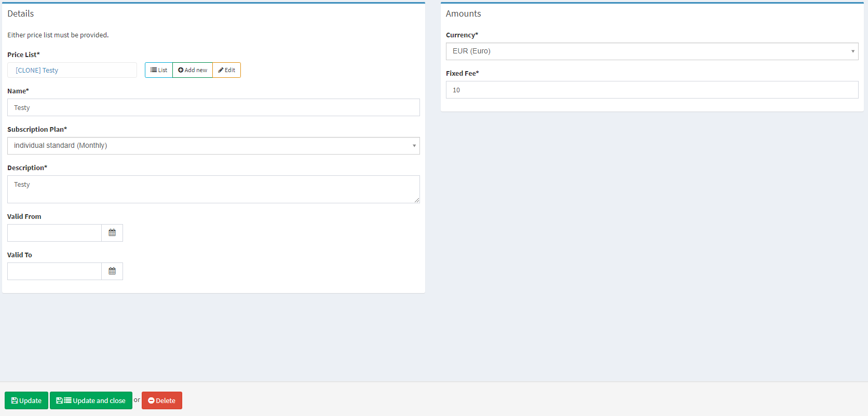Select the Fixed Fee input field

[x=652, y=90]
